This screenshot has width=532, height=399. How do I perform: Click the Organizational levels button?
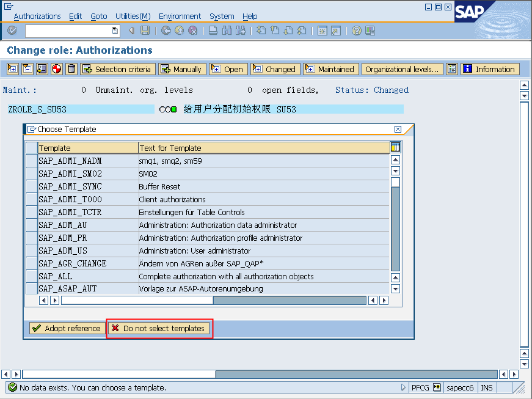[x=402, y=69]
